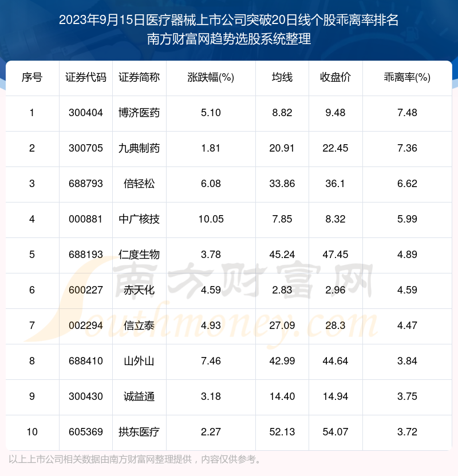Click 倍轻松 change value 6.08
458x476 pixels.
pyautogui.click(x=211, y=184)
